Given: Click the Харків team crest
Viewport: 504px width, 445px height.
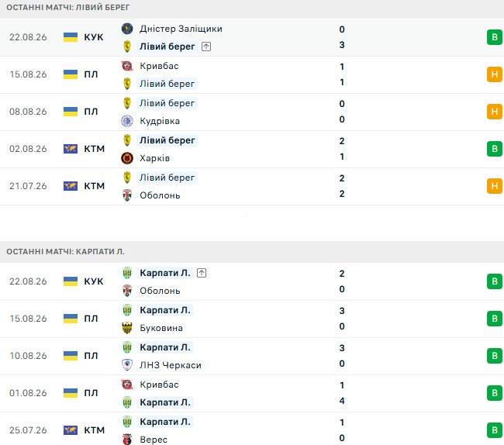Looking at the screenshot, I should click(x=127, y=158).
